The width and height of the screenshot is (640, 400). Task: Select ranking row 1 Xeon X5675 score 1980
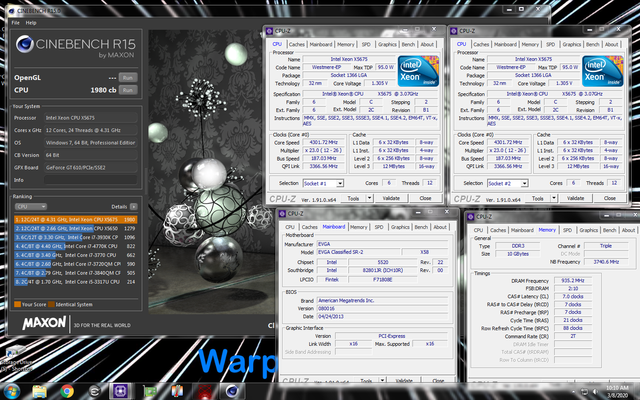pyautogui.click(x=76, y=220)
